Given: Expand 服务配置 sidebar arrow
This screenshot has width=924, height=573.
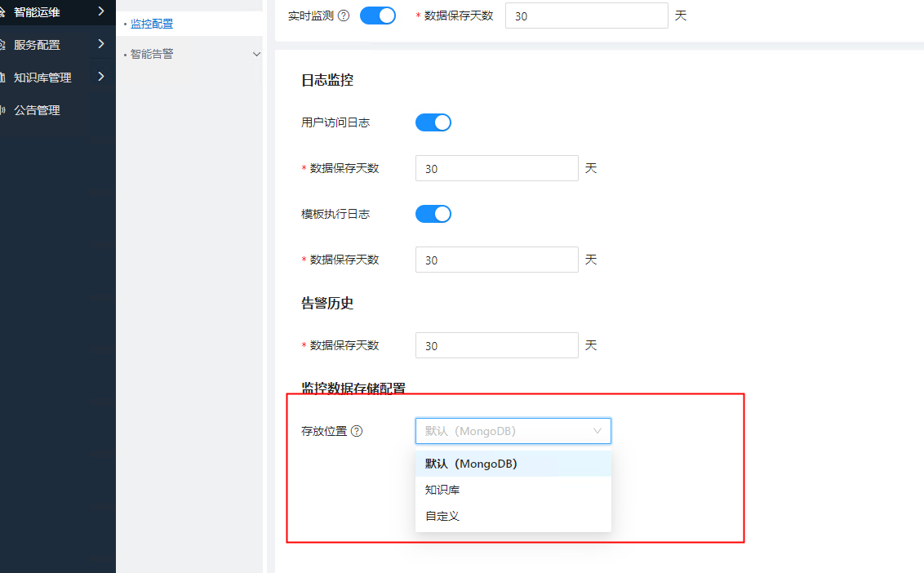Looking at the screenshot, I should [100, 44].
